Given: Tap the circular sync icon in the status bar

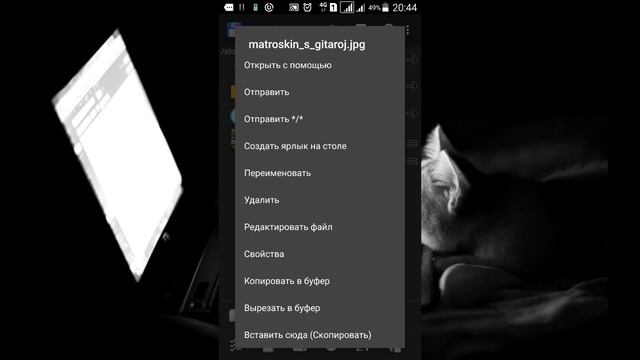Looking at the screenshot, I should pos(269,7).
